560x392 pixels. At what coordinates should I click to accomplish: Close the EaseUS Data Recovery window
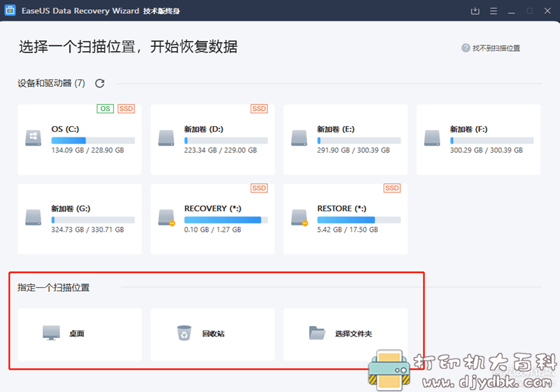pos(547,10)
